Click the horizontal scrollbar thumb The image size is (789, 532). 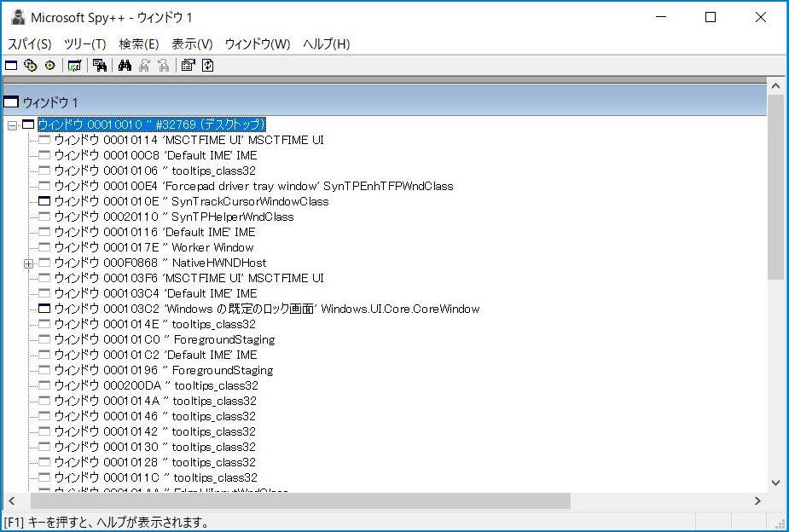tap(300, 500)
